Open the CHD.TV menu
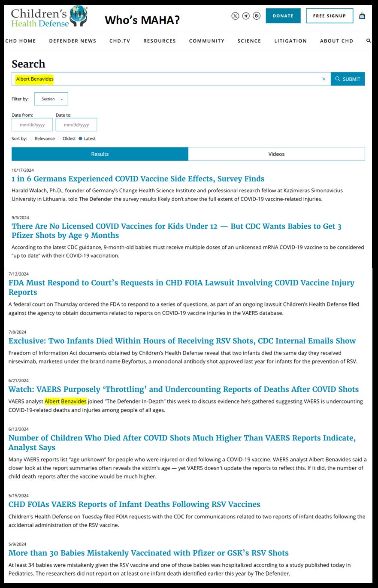This screenshot has width=378, height=588. tap(120, 41)
